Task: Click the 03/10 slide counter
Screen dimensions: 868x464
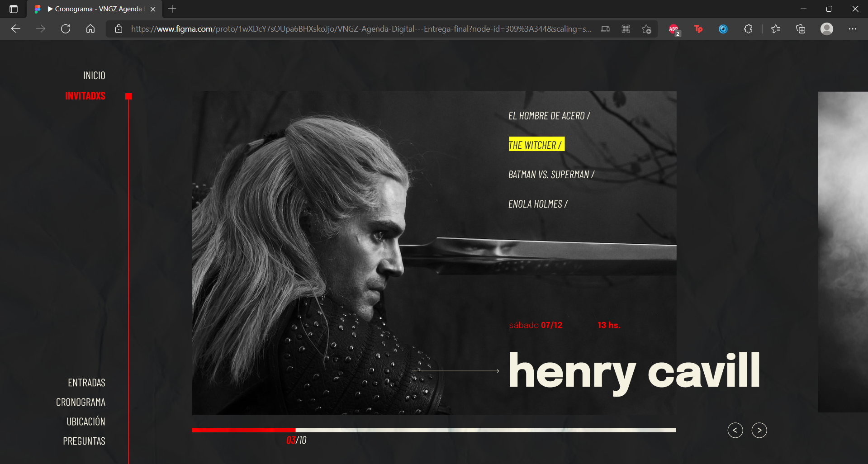Action: point(296,440)
